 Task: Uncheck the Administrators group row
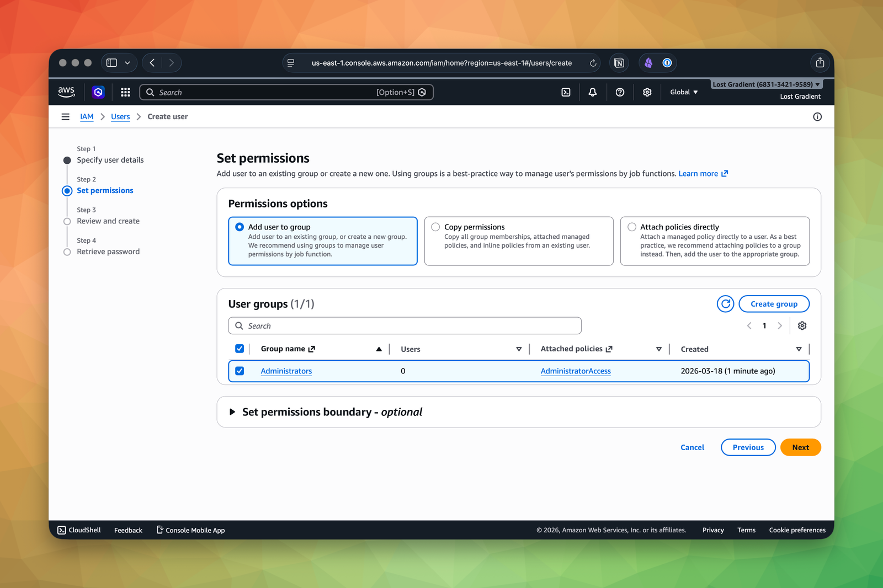pyautogui.click(x=240, y=371)
